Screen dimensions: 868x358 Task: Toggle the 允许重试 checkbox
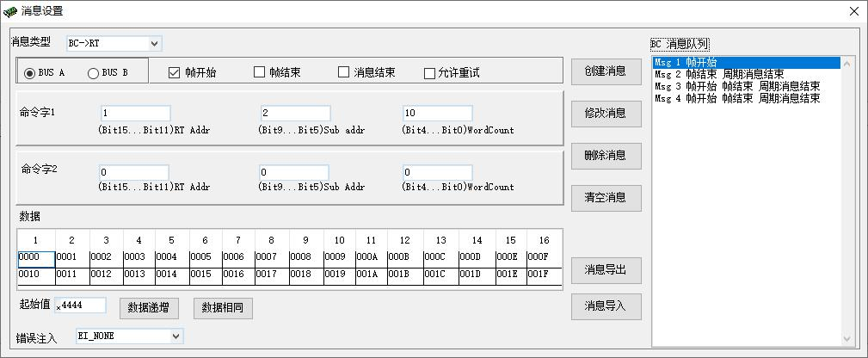pos(429,73)
